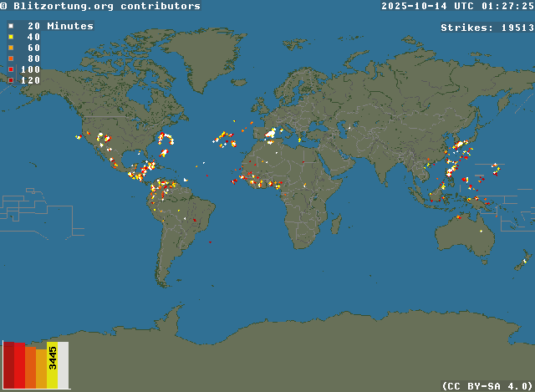Click the orange histogram bar

click(x=30, y=368)
